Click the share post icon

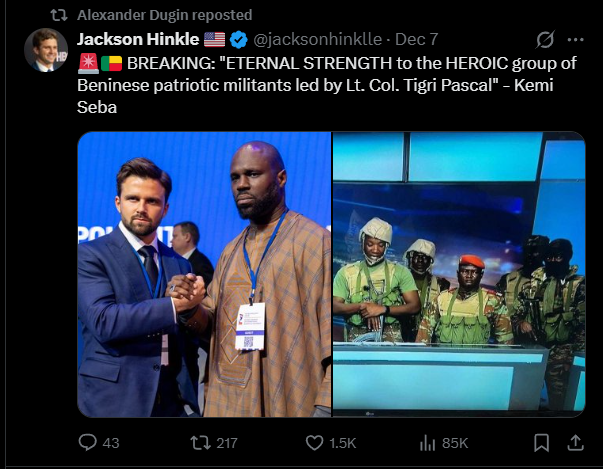tap(575, 441)
